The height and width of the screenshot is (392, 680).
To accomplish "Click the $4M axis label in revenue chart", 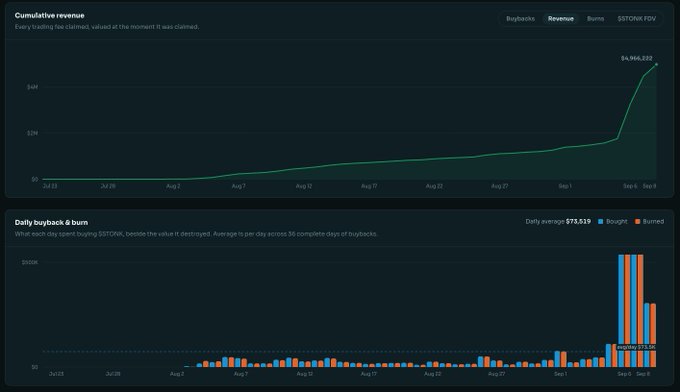I will click(x=33, y=87).
